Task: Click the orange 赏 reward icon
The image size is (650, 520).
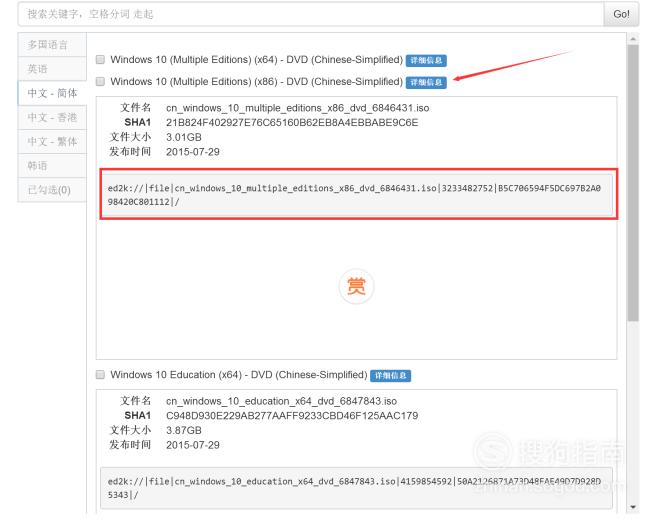Action: [x=356, y=287]
